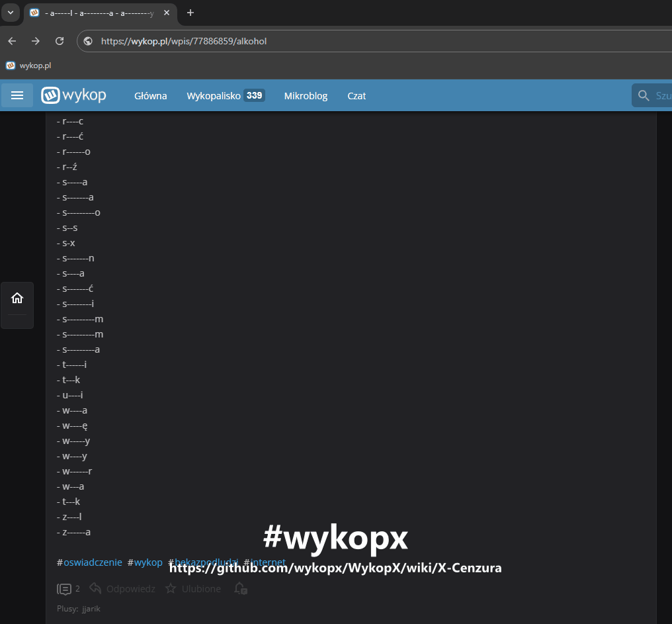
Task: Open the jjarik user profile link
Action: (91, 608)
